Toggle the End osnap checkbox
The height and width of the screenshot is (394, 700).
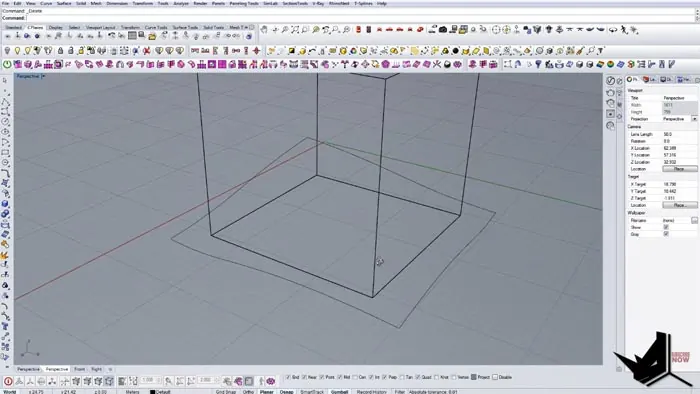(288, 377)
